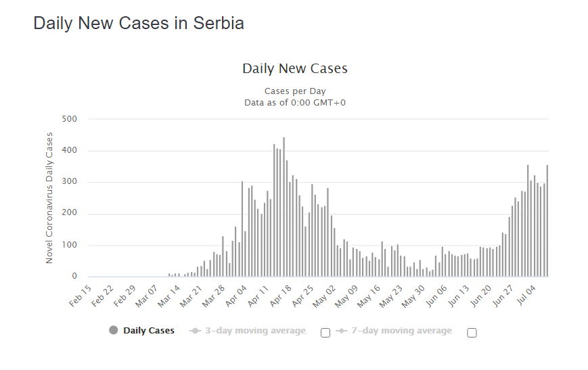The image size is (588, 370).
Task: Click the 7-day moving average line marker
Action: (342, 331)
